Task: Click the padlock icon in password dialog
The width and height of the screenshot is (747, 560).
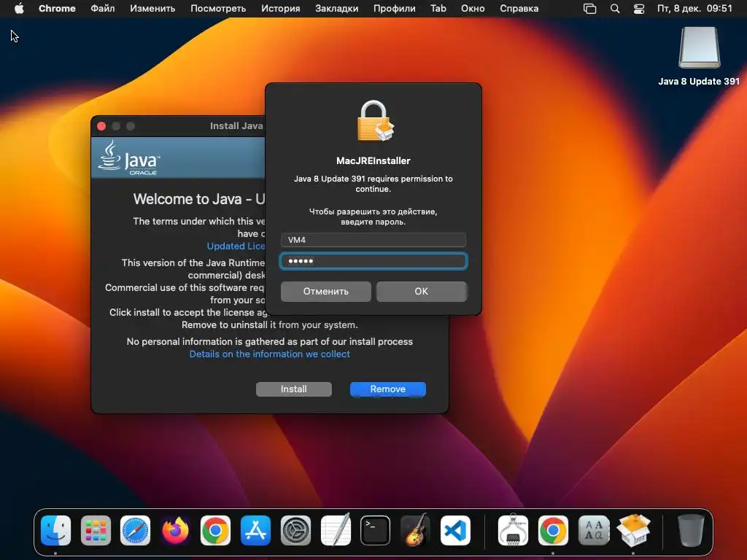Action: [376, 121]
